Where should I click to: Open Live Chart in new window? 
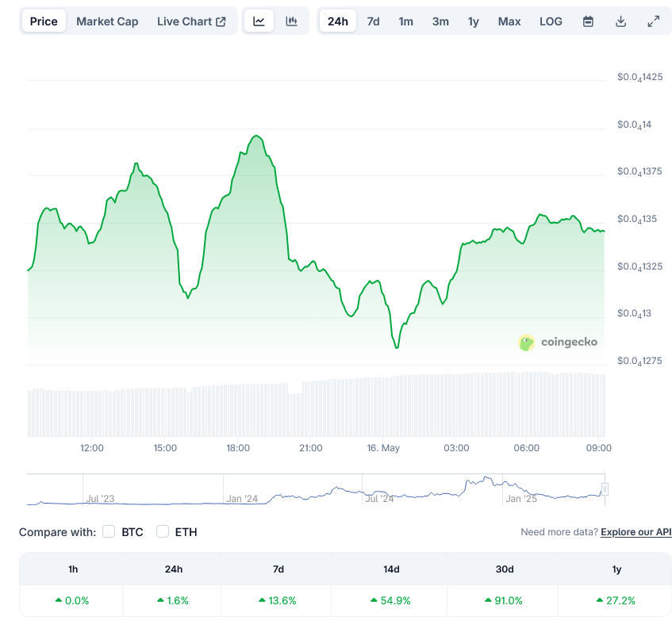point(191,21)
